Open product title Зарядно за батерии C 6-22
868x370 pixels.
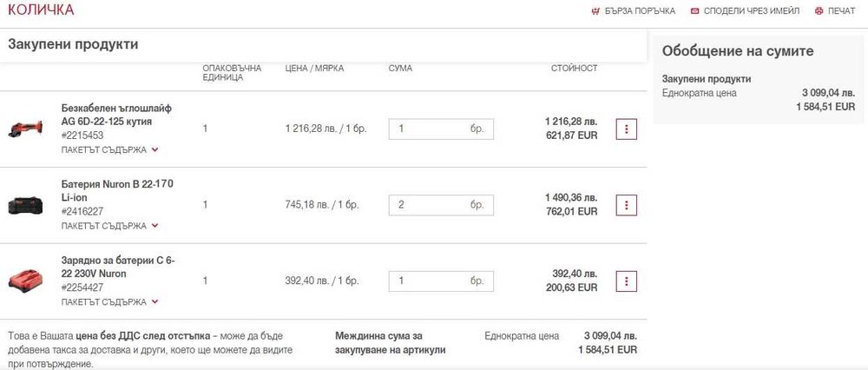point(118,267)
